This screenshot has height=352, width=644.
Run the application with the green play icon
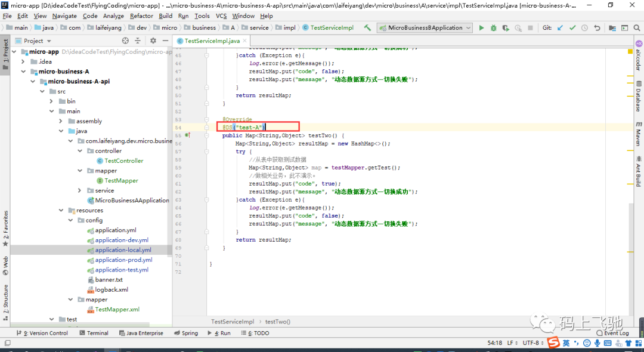pos(481,28)
